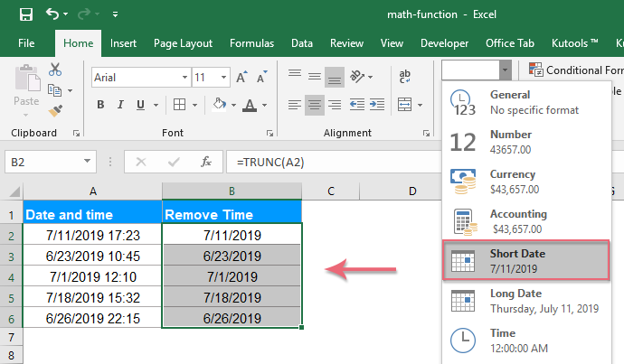Viewport: 624px width, 364px height.
Task: Click the Save icon in the title bar
Action: click(26, 14)
